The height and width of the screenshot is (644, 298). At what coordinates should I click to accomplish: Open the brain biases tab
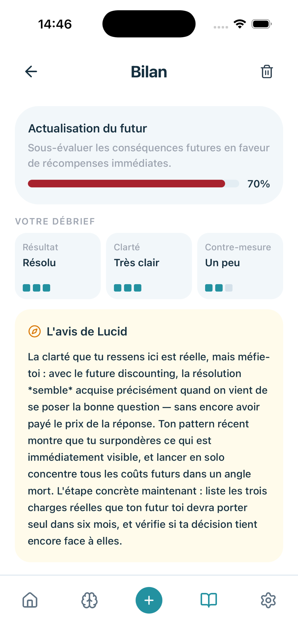click(89, 600)
